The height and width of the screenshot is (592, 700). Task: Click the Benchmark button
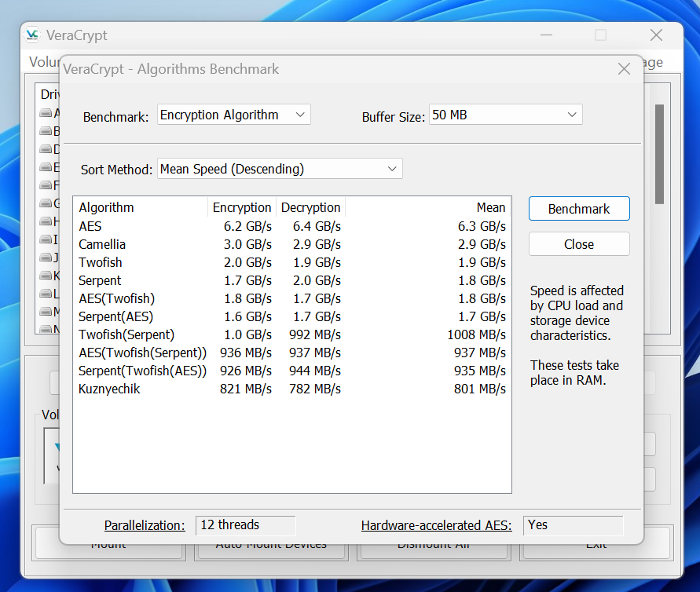[x=579, y=209]
